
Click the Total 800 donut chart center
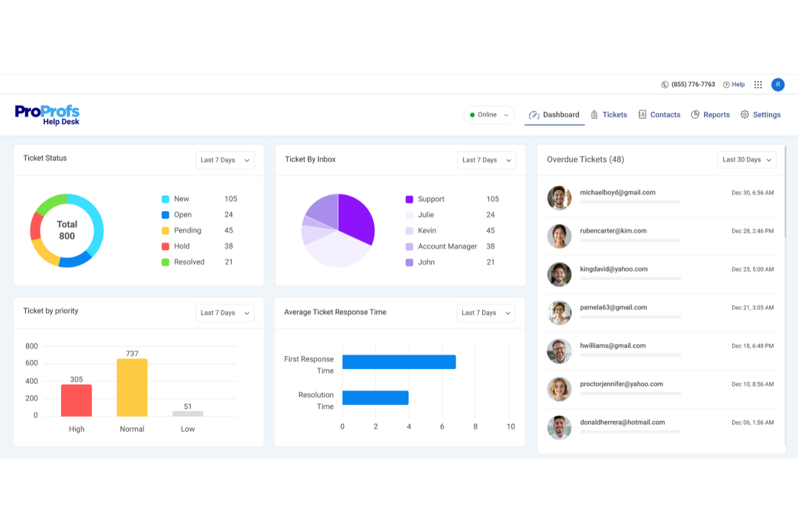tap(67, 230)
